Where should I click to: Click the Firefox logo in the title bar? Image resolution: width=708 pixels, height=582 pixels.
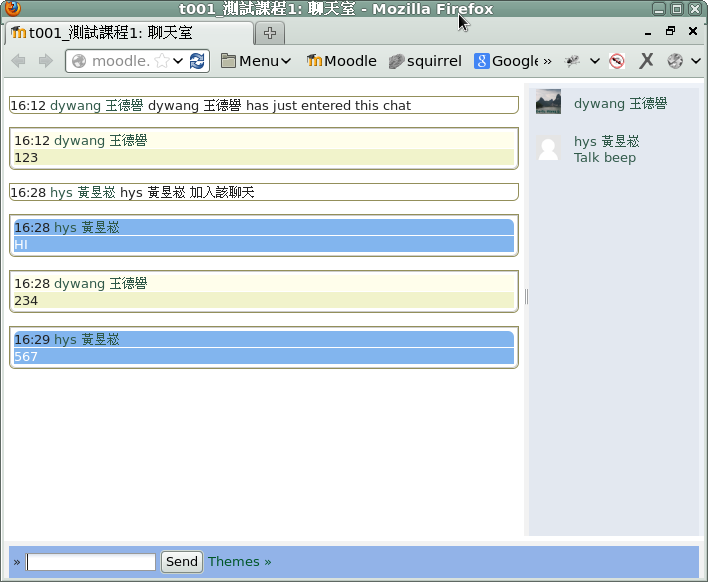coord(13,9)
